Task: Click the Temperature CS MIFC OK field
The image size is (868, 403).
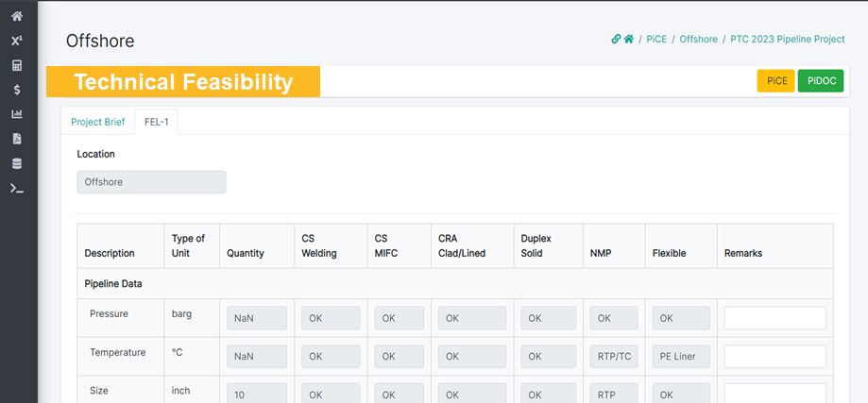Action: (x=400, y=357)
